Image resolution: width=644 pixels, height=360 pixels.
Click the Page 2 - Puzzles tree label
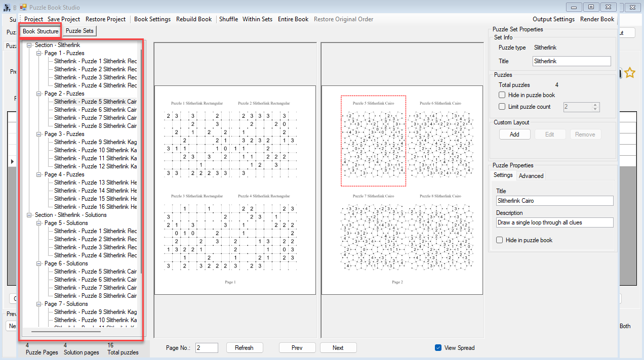[64, 94]
